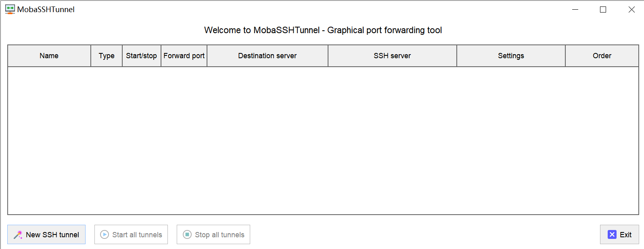Maximize the MobaSSHTunnel window
The image size is (644, 249).
pyautogui.click(x=603, y=10)
